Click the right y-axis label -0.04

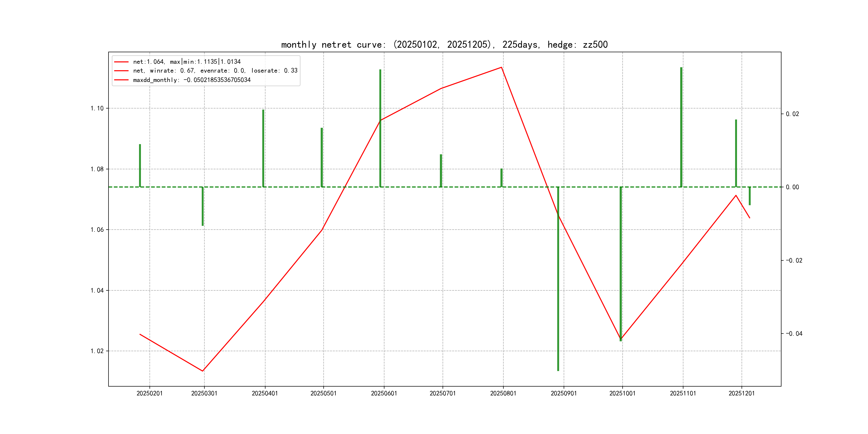point(794,334)
